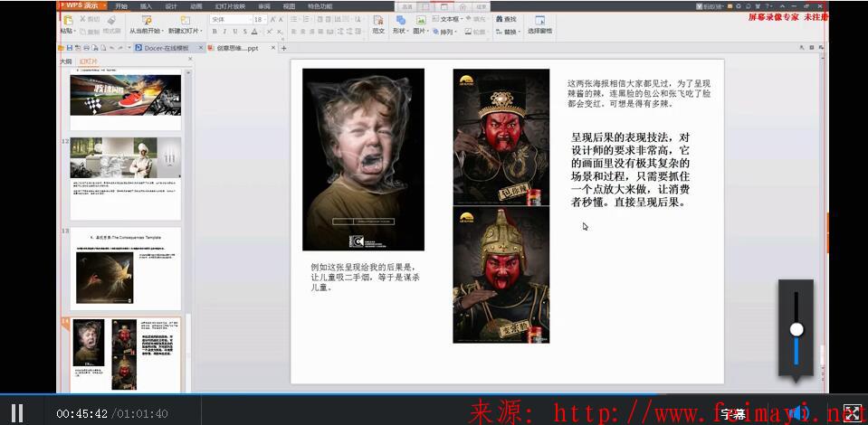
Task: Pause the video with the pause button
Action: coord(16,412)
